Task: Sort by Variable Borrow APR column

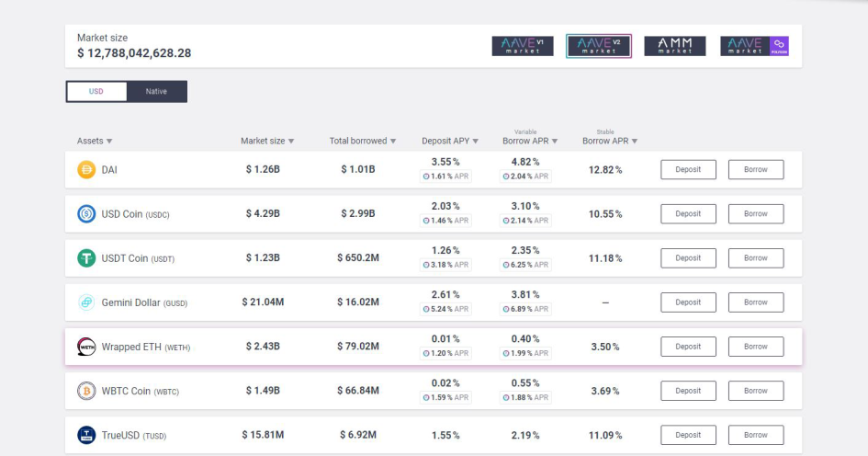Action: 530,141
